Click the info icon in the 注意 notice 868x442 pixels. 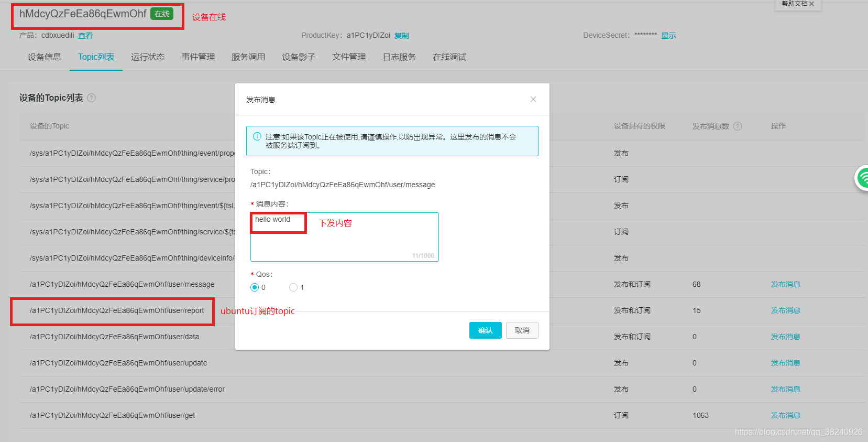click(x=257, y=136)
